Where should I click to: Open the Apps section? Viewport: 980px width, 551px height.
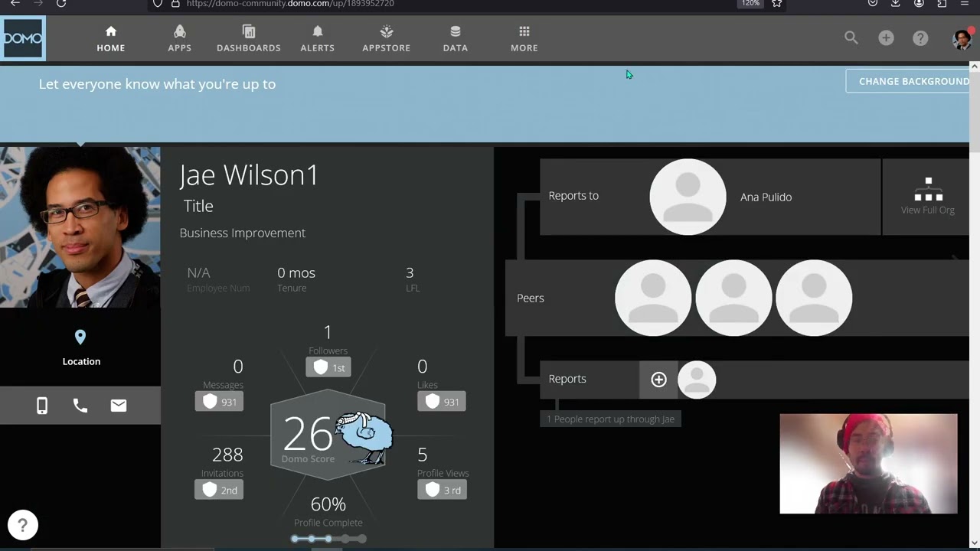point(180,38)
